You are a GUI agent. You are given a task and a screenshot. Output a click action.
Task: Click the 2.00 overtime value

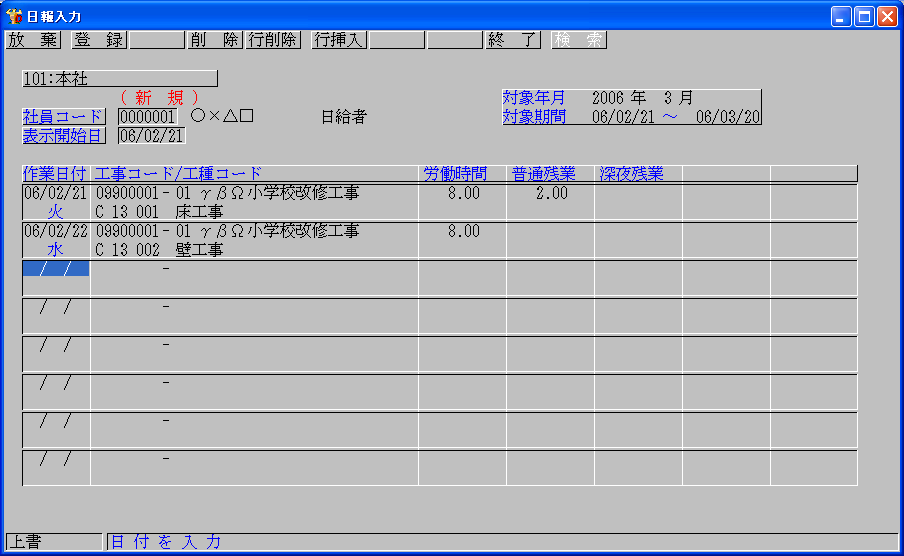pos(552,193)
